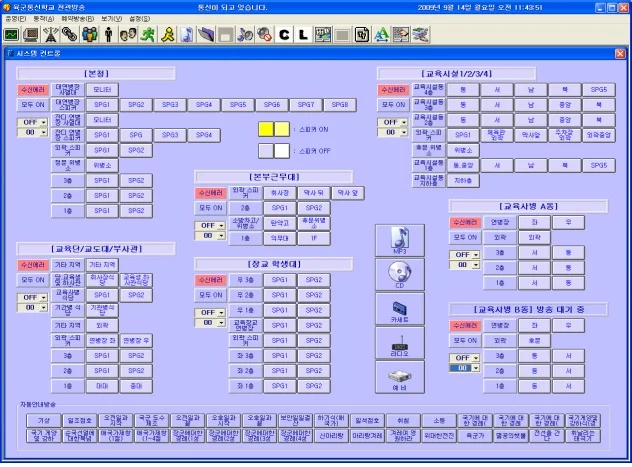The height and width of the screenshot is (467, 632).
Task: Click the 취침 auto announcement button
Action: coord(403,421)
